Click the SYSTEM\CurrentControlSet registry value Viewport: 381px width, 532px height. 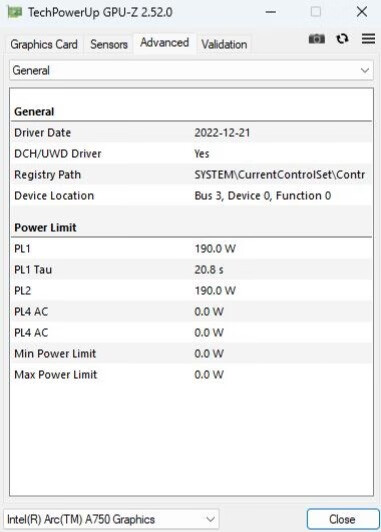click(280, 175)
